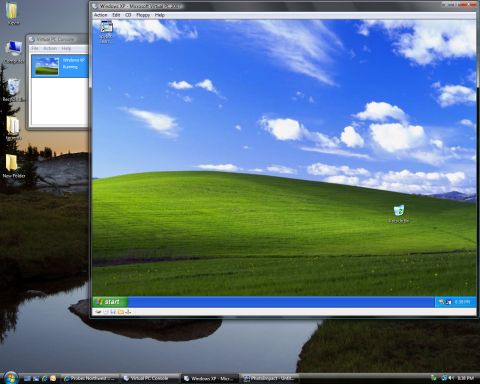Screen dimensions: 480x384
Task: Click the fourth yellow quick launch icon
Action: (53, 378)
